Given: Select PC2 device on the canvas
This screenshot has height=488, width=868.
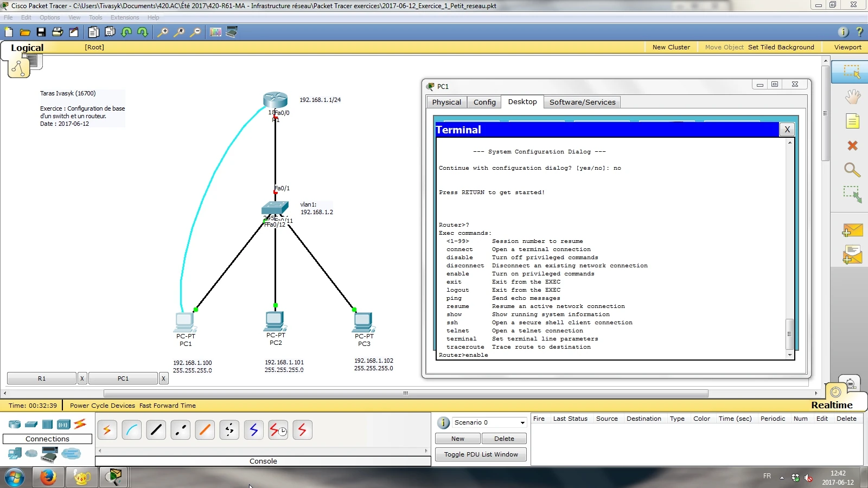Looking at the screenshot, I should (x=275, y=321).
